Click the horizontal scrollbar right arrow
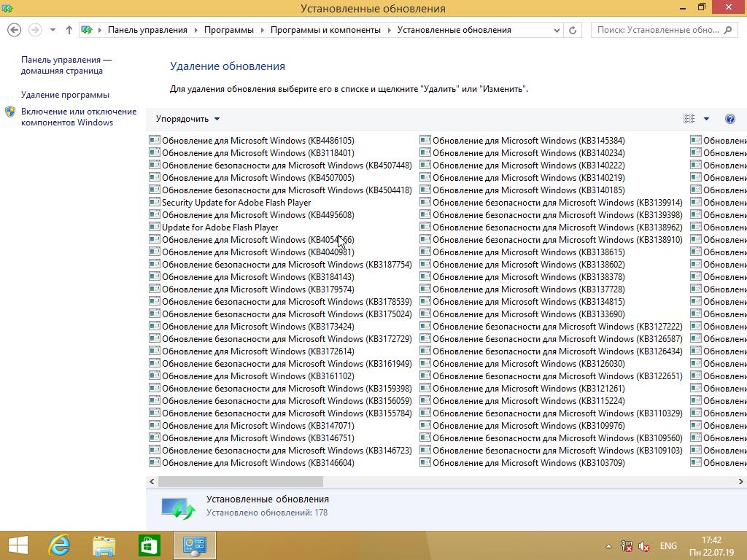 pos(740,481)
